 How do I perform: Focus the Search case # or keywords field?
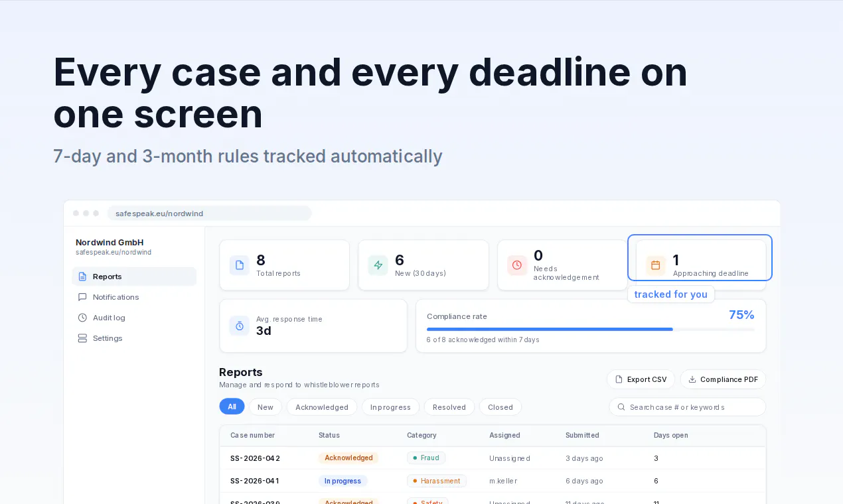point(687,407)
